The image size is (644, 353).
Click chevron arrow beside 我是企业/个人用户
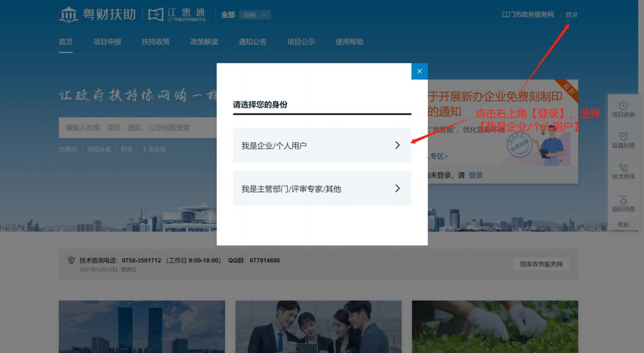[397, 145]
